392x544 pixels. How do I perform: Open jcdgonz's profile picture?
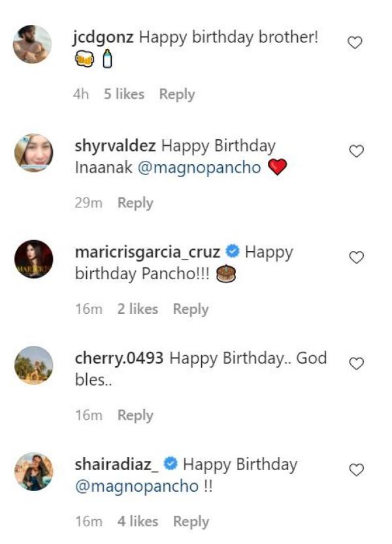[33, 44]
